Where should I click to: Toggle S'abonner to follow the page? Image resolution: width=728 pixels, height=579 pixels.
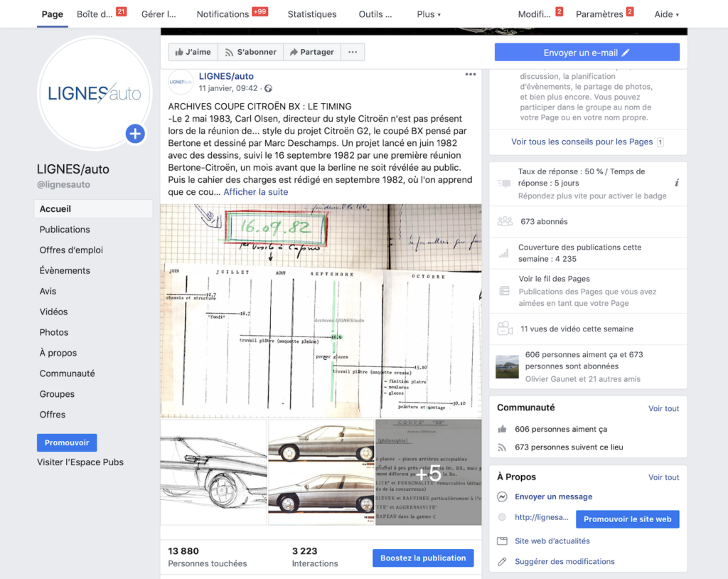pyautogui.click(x=250, y=52)
